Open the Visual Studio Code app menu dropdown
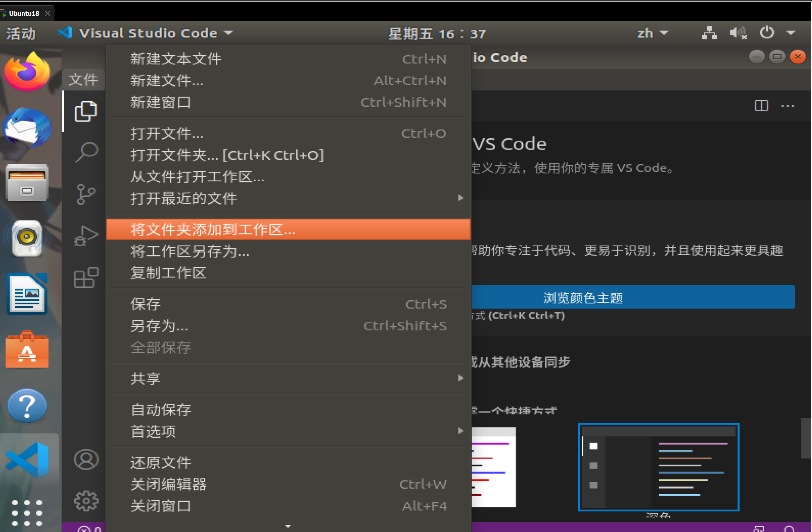The width and height of the screenshot is (812, 532). pos(146,33)
